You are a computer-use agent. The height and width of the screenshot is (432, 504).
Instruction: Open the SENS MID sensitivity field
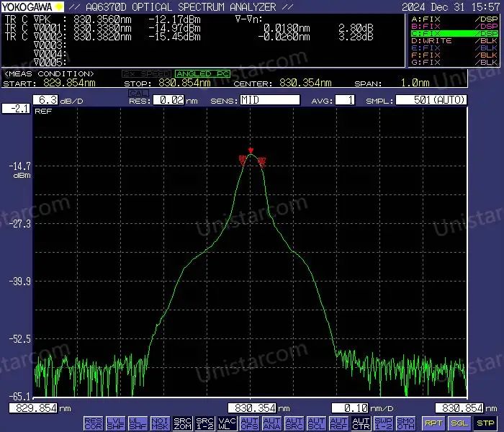click(x=270, y=100)
